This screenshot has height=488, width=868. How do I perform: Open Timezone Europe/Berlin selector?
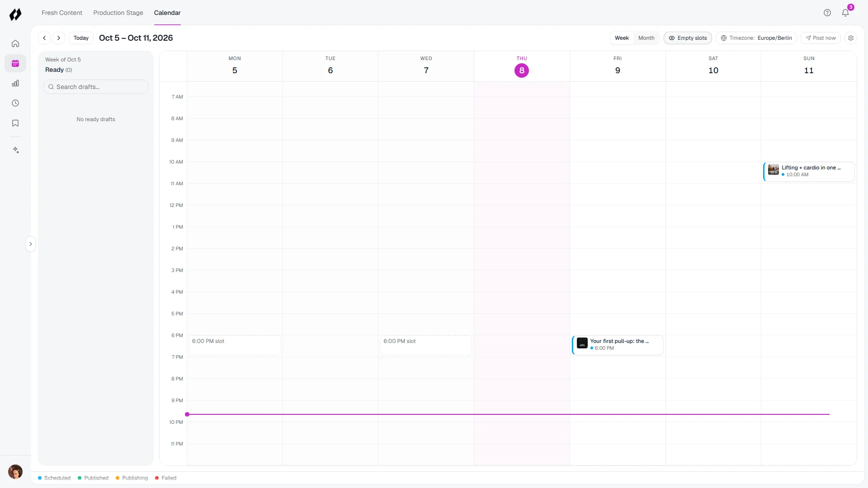756,38
